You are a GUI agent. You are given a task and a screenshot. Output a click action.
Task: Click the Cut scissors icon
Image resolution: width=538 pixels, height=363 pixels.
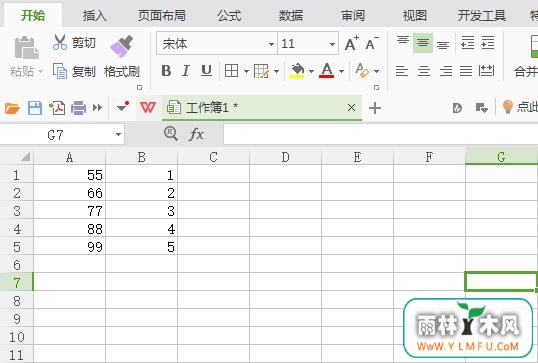click(60, 43)
